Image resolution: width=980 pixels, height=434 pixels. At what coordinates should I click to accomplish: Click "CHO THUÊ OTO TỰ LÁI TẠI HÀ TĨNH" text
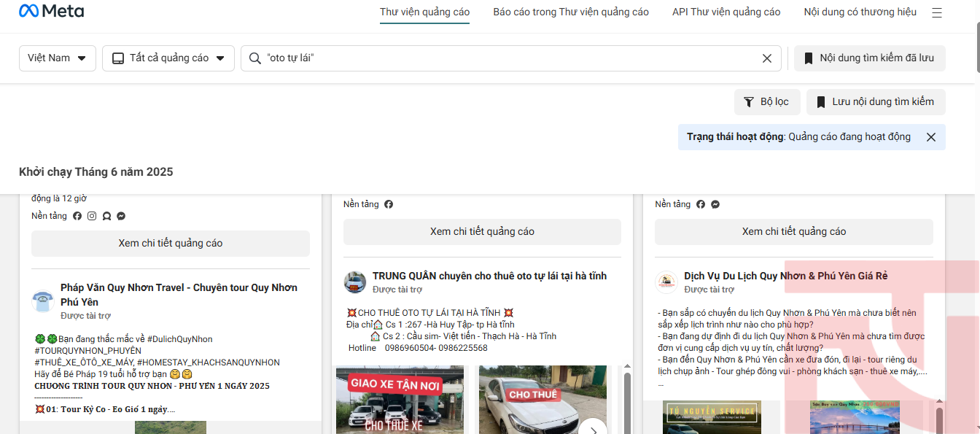[x=429, y=313]
